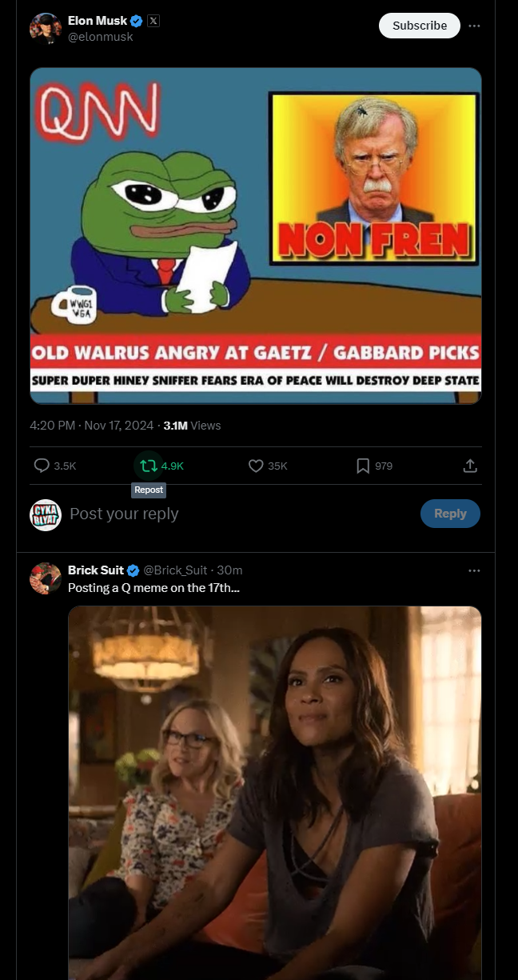Image resolution: width=518 pixels, height=980 pixels.
Task: Bookmark the post using the bookmark icon
Action: tap(363, 466)
